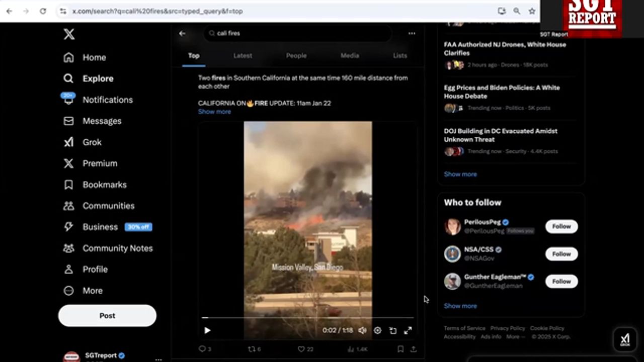Screen dimensions: 644x362
Task: Show more trending topics
Action: [460, 174]
